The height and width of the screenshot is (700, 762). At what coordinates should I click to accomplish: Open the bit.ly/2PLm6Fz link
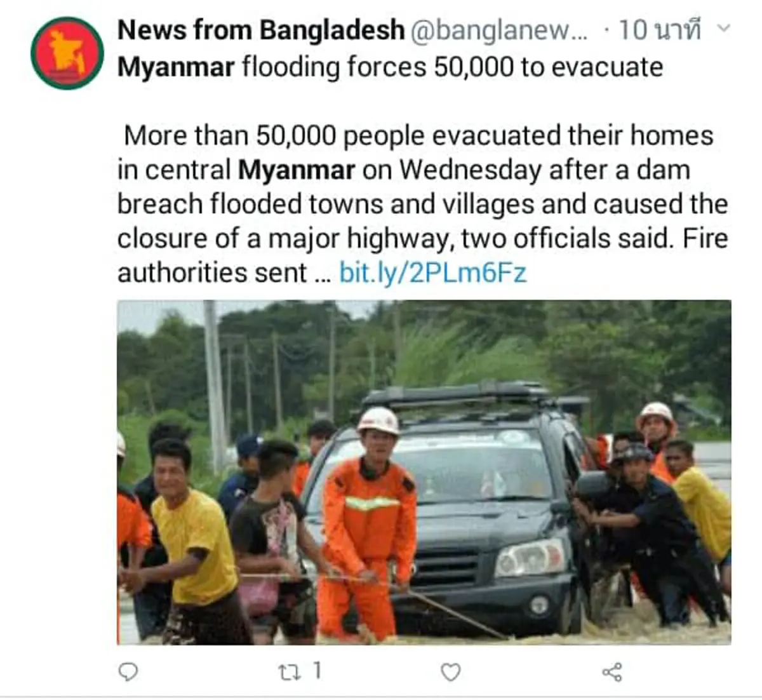pos(433,273)
